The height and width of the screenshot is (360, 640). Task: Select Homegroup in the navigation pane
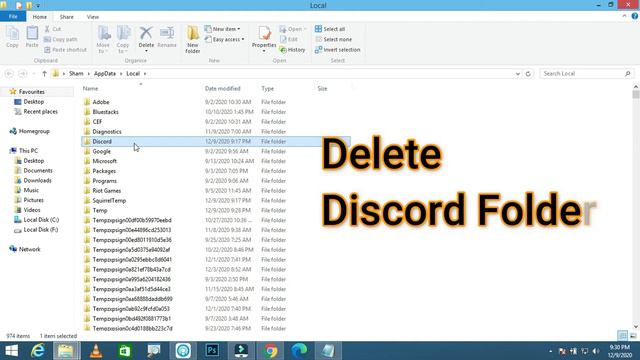coord(34,131)
